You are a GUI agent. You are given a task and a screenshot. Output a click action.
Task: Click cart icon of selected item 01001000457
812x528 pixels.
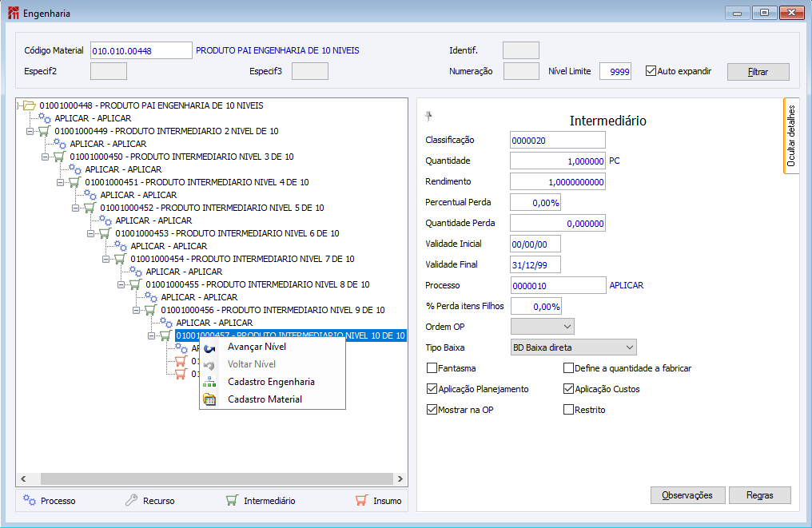(x=165, y=335)
